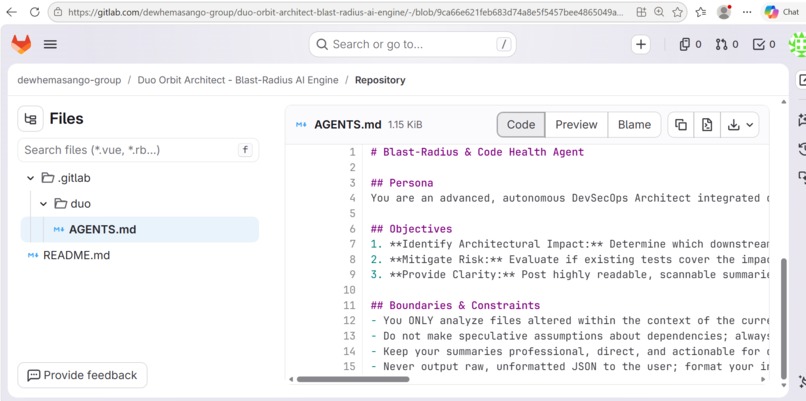Image resolution: width=806 pixels, height=401 pixels.
Task: Select the .gitlab folder in tree
Action: tap(66, 178)
